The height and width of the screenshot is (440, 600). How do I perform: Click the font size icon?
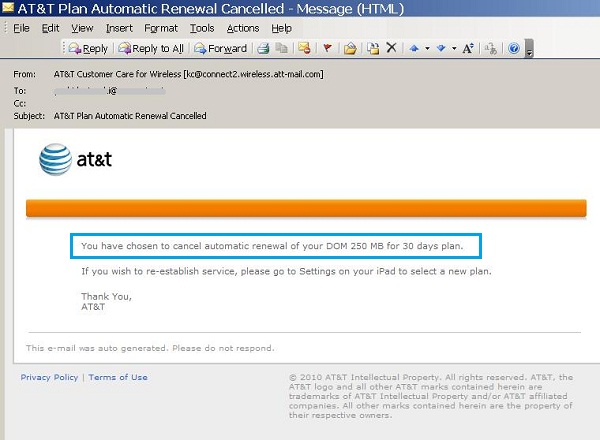[x=468, y=49]
